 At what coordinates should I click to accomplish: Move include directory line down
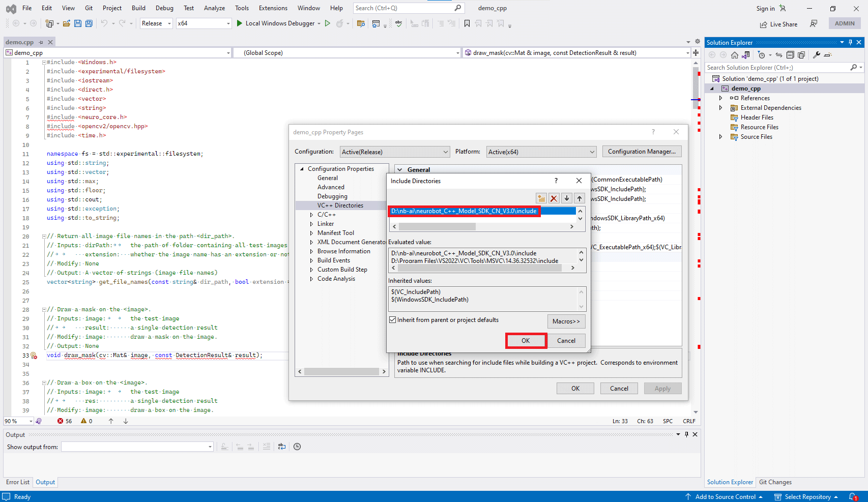pyautogui.click(x=567, y=198)
